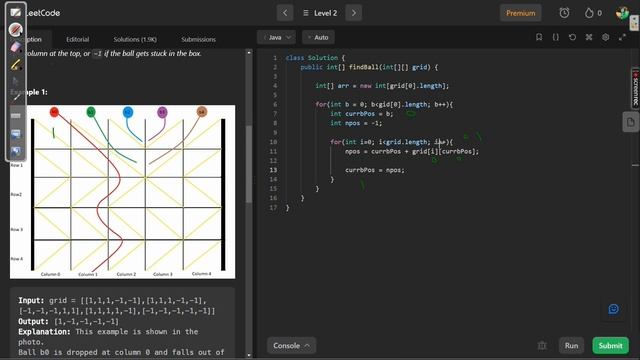Click code line 'int npos = -1;'

pos(356,123)
